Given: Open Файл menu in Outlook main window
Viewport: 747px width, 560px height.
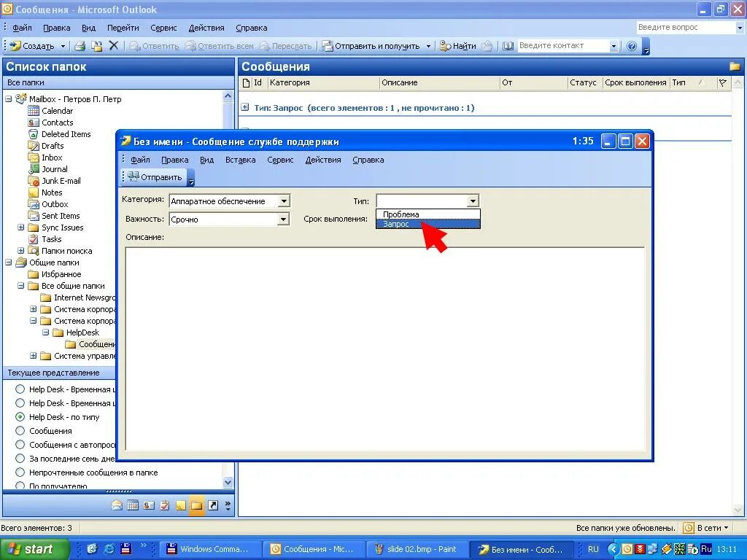Looking at the screenshot, I should tap(22, 28).
